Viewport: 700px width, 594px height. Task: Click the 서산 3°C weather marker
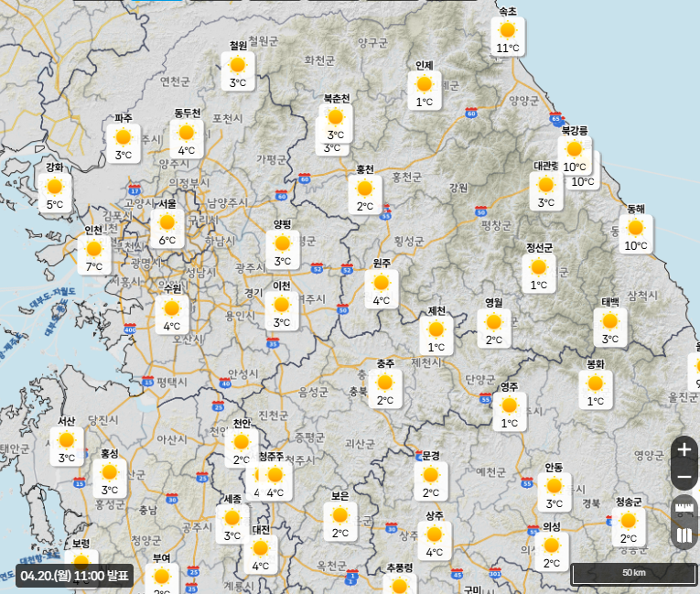(67, 446)
